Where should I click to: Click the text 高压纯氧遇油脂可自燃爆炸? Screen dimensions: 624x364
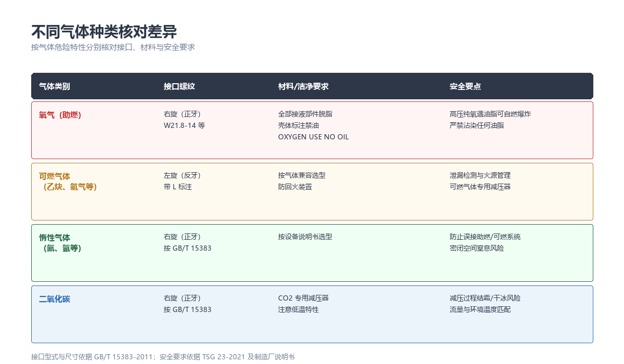click(x=490, y=114)
